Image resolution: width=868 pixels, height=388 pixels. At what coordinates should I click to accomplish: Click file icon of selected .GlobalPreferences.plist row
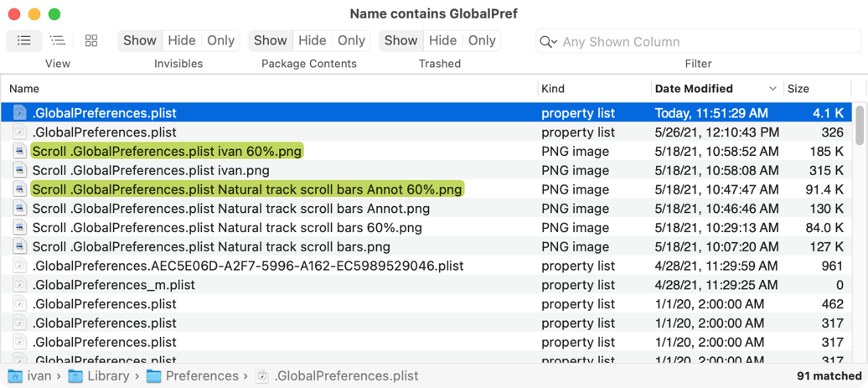point(20,113)
